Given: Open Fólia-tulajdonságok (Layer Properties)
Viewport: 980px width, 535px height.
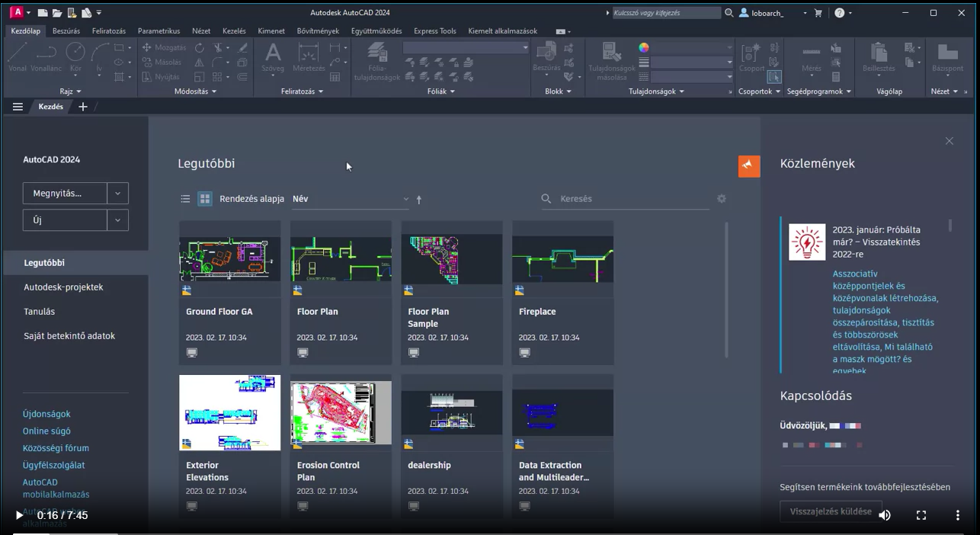Looking at the screenshot, I should click(378, 61).
